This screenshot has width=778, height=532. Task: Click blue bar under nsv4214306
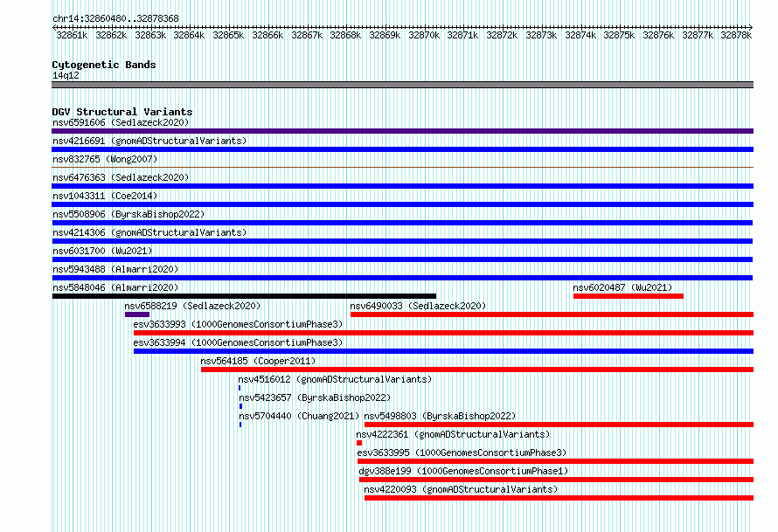pos(402,241)
